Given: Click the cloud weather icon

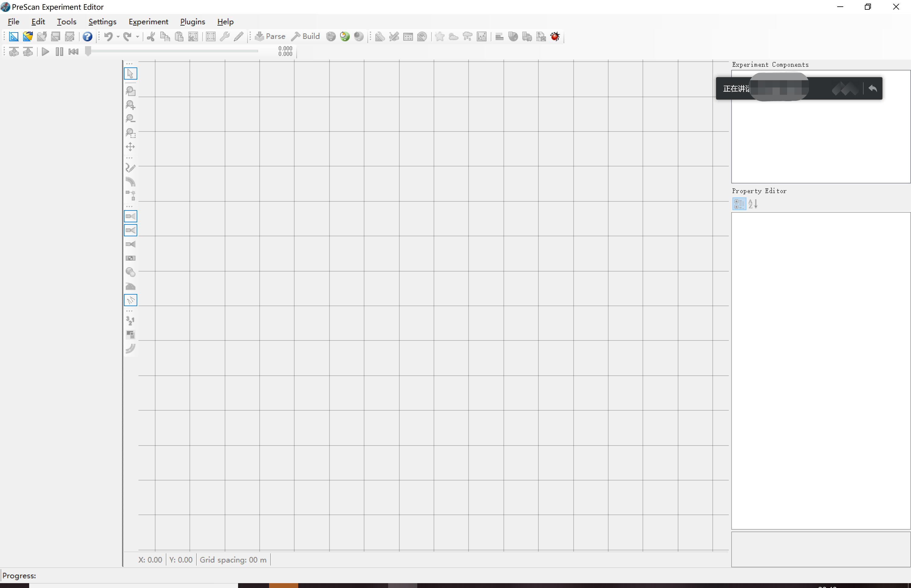Looking at the screenshot, I should [453, 36].
